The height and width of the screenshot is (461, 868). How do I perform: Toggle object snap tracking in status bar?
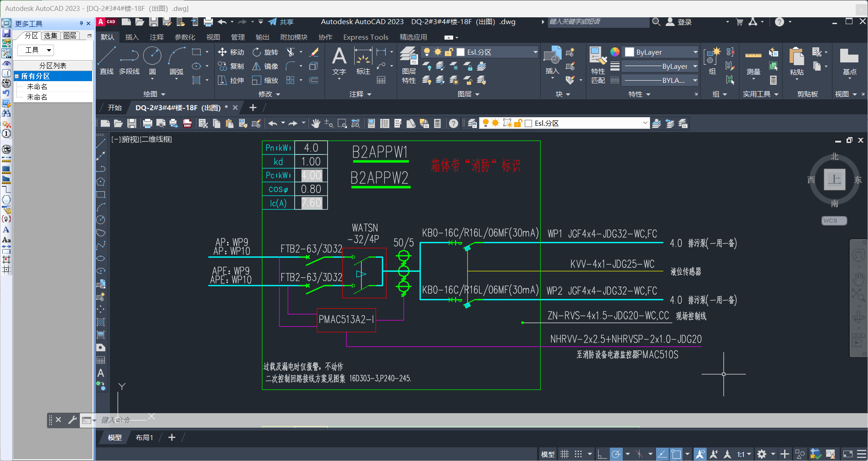pyautogui.click(x=662, y=454)
